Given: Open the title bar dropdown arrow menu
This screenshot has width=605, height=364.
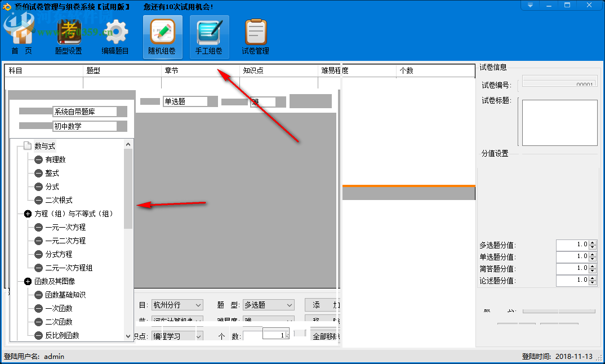Looking at the screenshot, I should click(x=530, y=5).
